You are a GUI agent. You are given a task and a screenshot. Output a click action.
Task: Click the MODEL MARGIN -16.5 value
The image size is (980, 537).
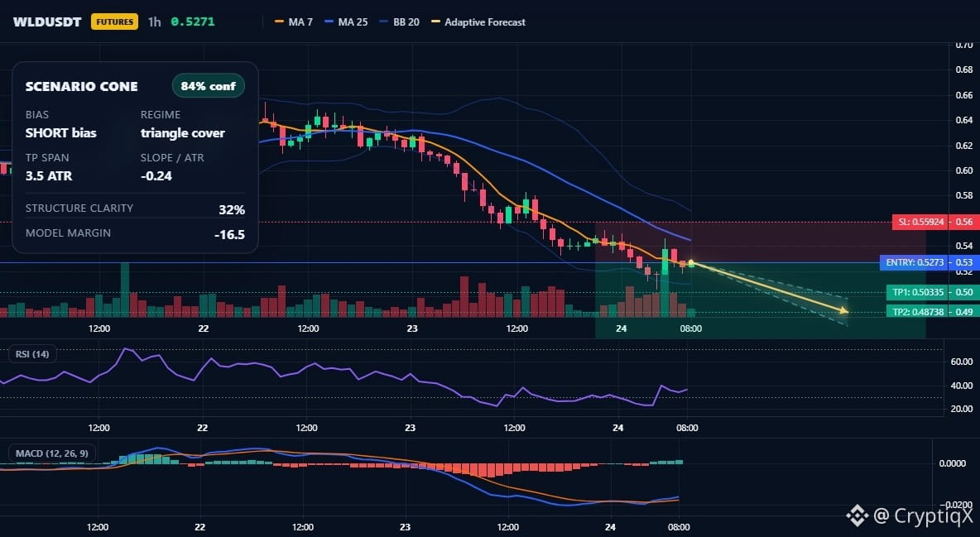(x=229, y=235)
